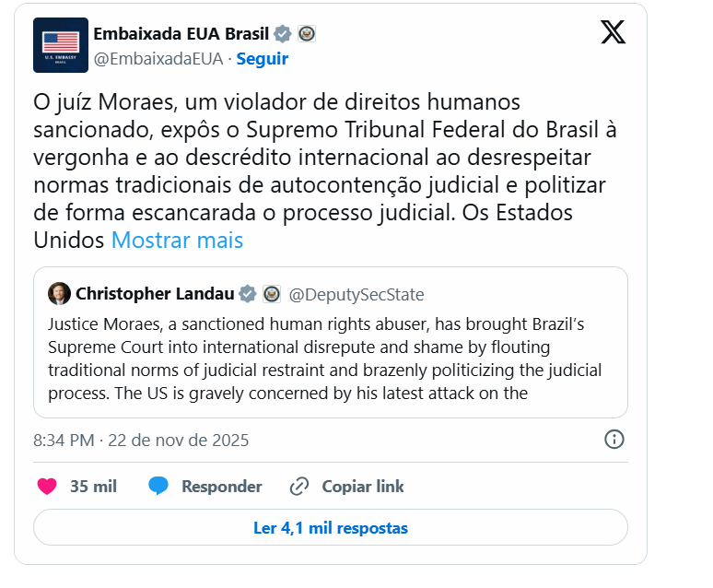Screen dimensions: 713x588
Task: Click the copy link chain icon
Action: tap(298, 487)
